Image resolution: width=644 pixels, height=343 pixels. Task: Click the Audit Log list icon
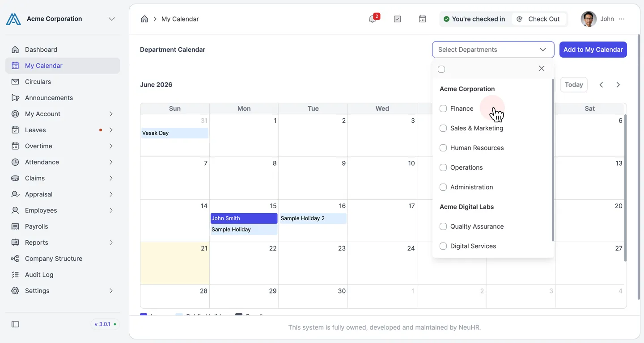point(15,275)
